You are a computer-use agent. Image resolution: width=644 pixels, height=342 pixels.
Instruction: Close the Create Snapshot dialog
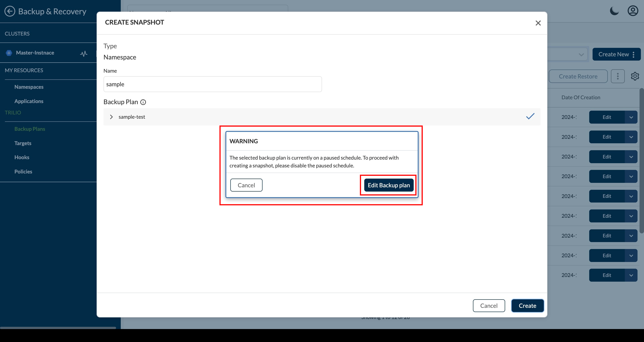538,23
